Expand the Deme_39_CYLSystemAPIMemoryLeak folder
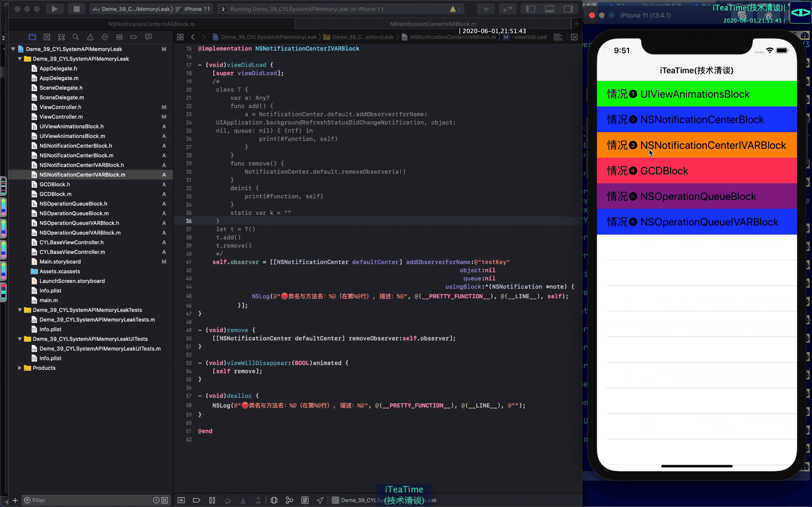 click(x=20, y=58)
